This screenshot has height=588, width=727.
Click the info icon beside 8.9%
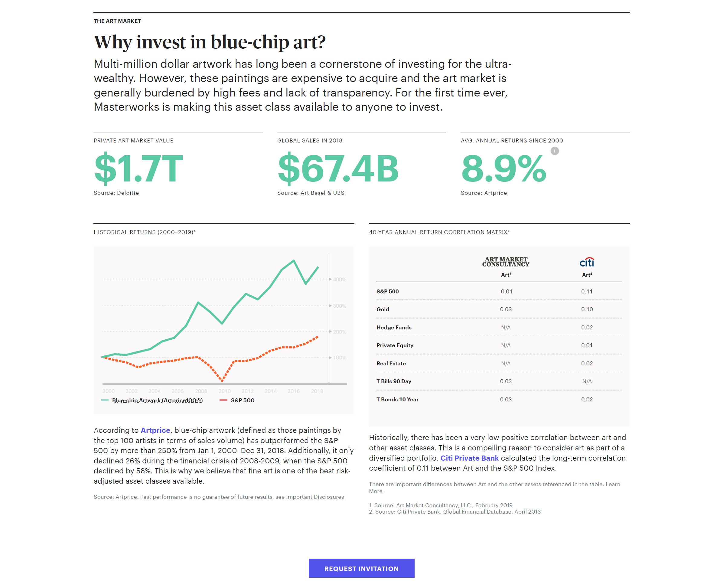[554, 151]
